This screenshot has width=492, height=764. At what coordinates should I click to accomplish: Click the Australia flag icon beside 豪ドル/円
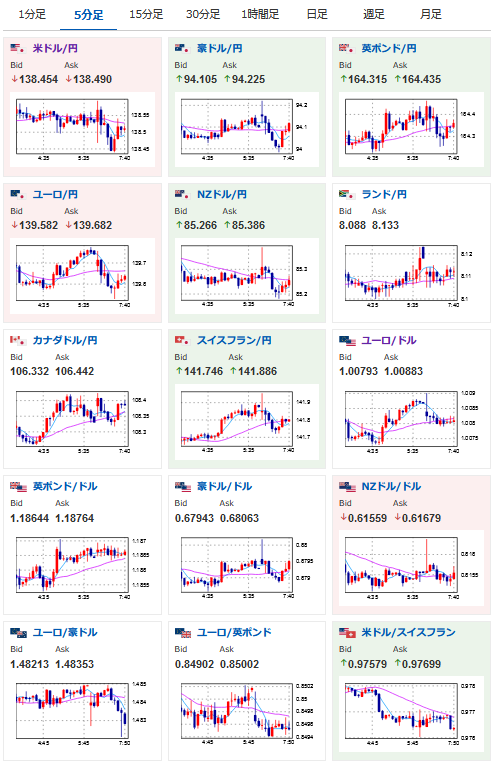point(182,48)
